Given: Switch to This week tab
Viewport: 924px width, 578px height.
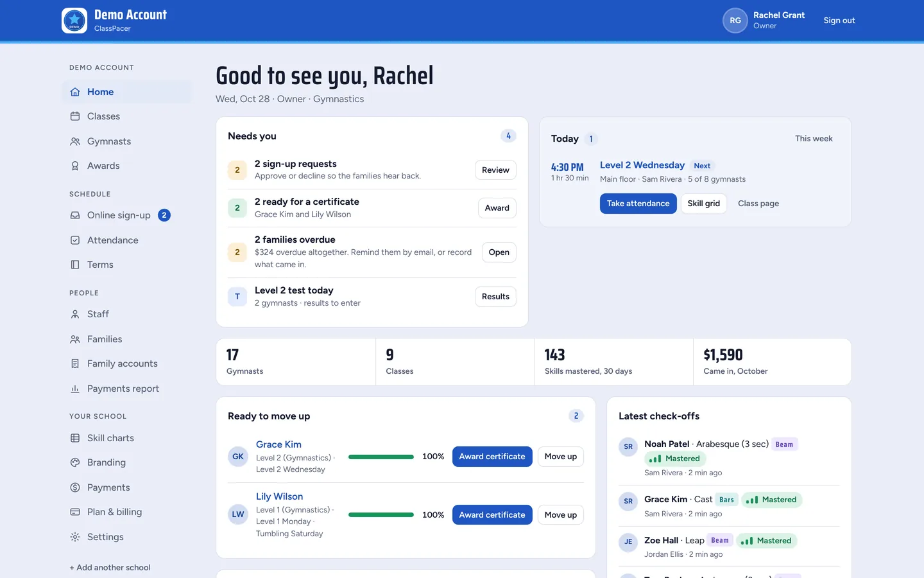Looking at the screenshot, I should (814, 139).
